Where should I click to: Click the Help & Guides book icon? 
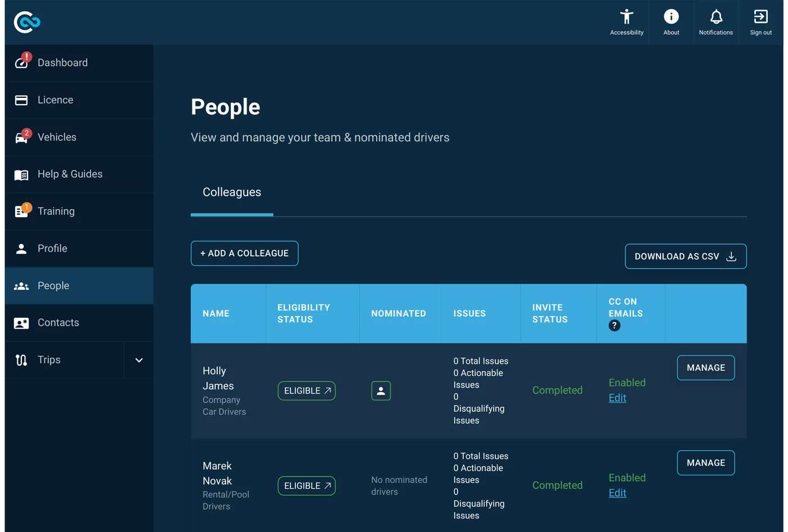[21, 175]
